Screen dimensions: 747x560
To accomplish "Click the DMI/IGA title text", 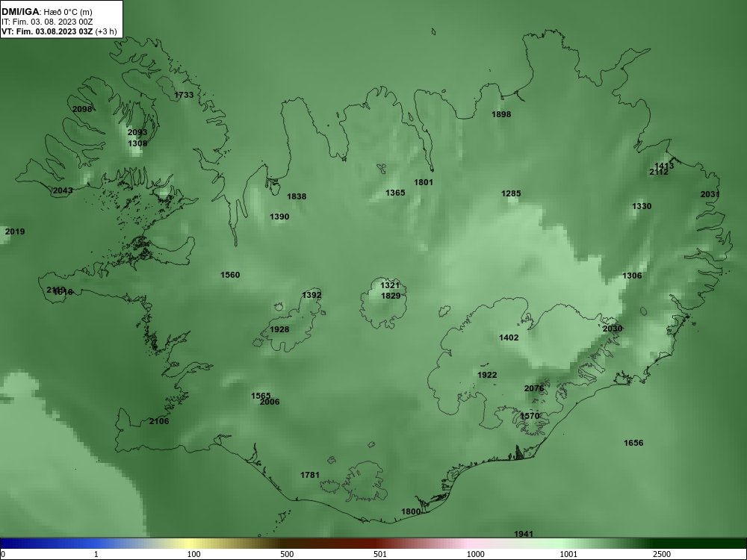I will click(x=20, y=12).
